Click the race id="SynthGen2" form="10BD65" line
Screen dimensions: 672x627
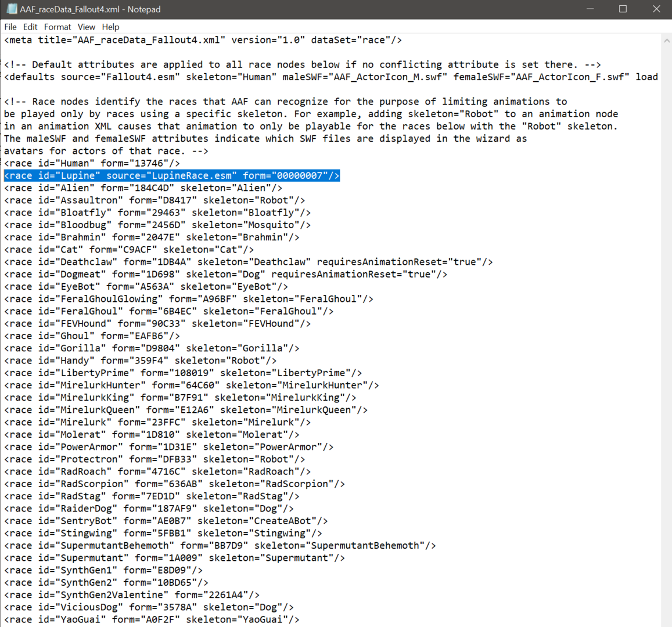point(106,583)
